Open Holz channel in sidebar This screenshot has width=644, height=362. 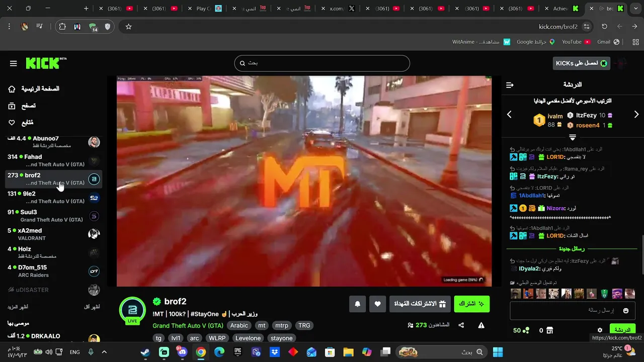53,252
